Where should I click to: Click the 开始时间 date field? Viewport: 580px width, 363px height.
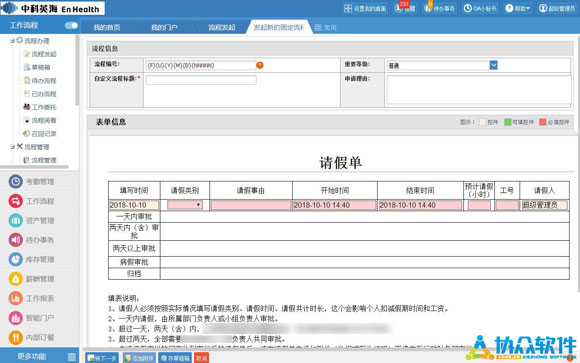coord(334,205)
